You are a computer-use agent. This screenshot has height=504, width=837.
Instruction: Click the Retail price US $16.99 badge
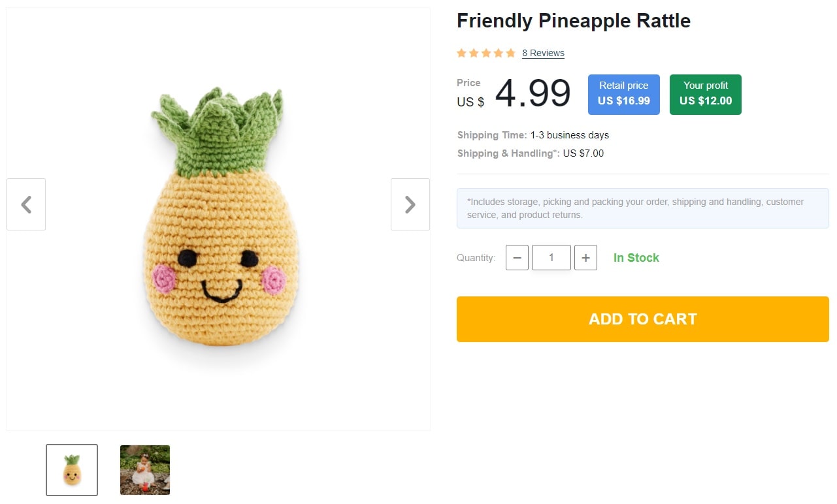(623, 94)
